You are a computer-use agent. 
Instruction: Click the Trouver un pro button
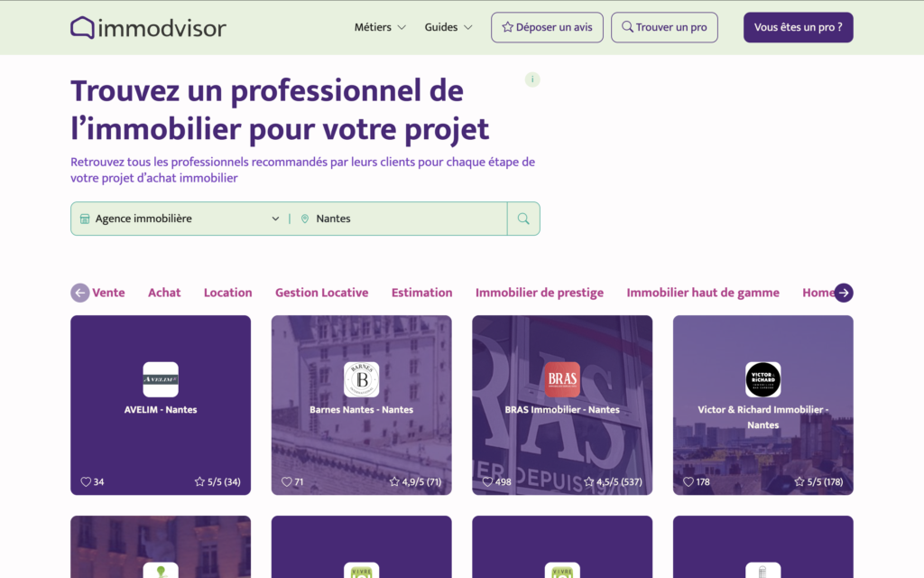pyautogui.click(x=665, y=27)
